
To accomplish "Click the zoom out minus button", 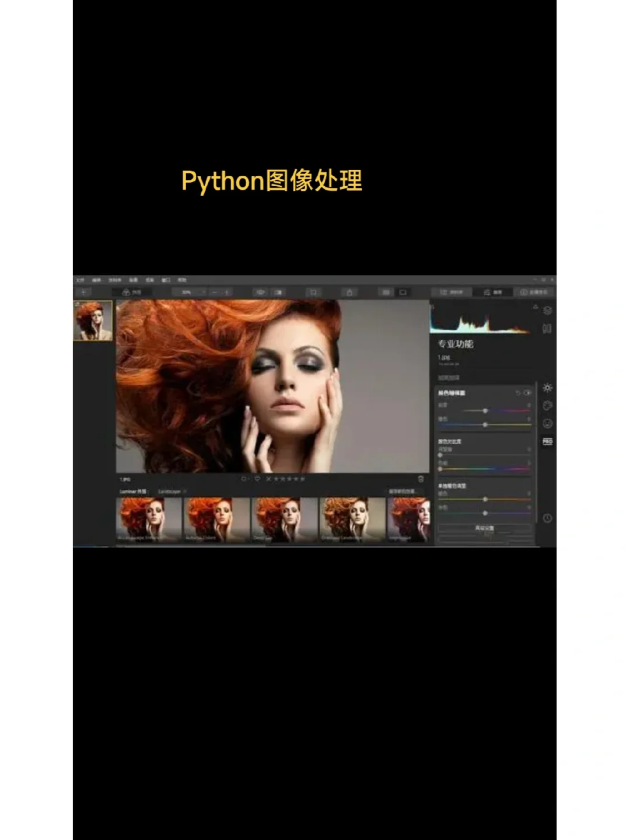I will (x=215, y=292).
